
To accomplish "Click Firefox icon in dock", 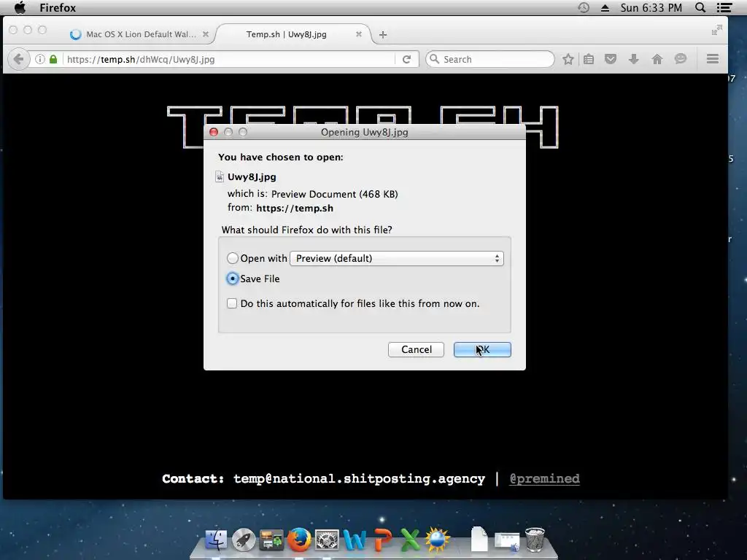I will tap(299, 540).
